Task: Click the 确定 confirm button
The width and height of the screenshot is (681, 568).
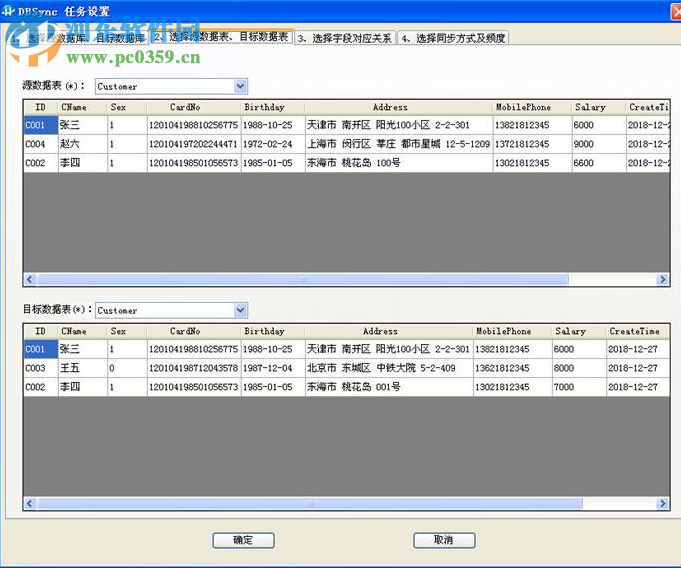Action: coord(243,540)
